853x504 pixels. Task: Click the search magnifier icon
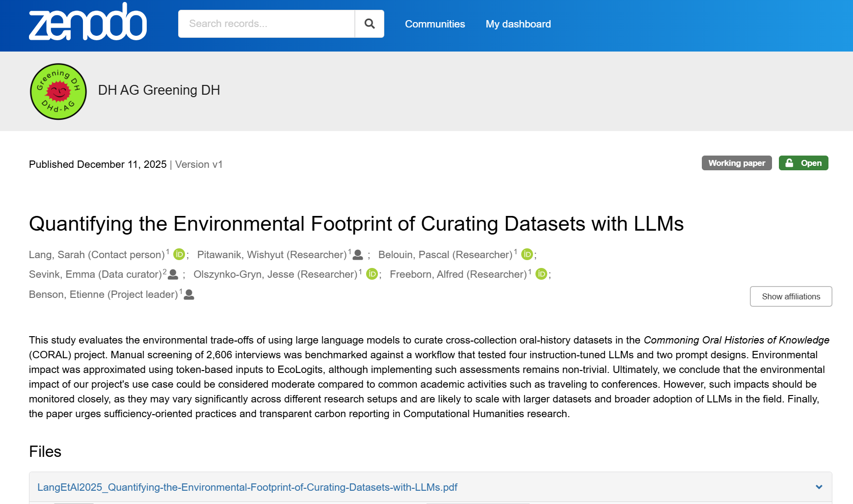(x=369, y=24)
